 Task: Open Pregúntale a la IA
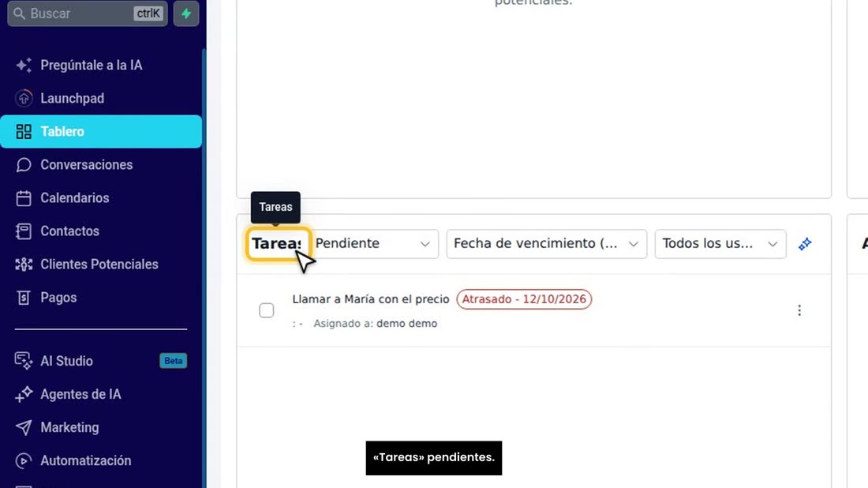point(101,66)
